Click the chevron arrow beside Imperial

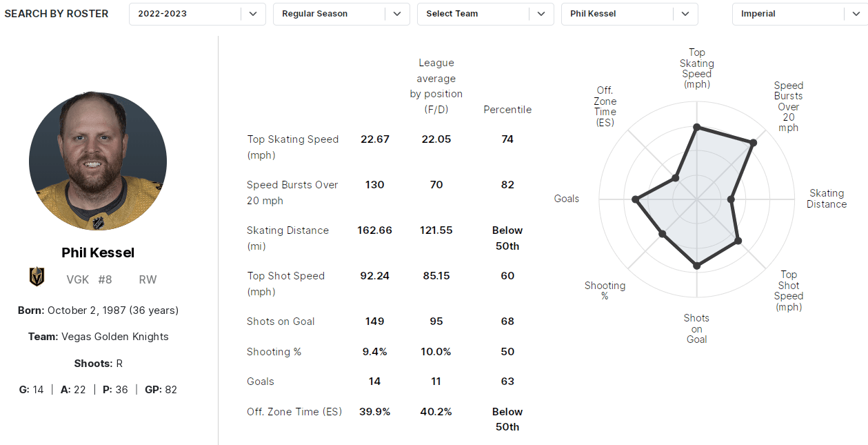coord(855,14)
